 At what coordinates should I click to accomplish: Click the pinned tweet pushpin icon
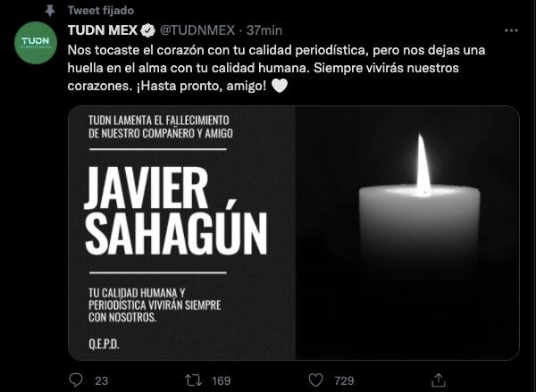50,11
